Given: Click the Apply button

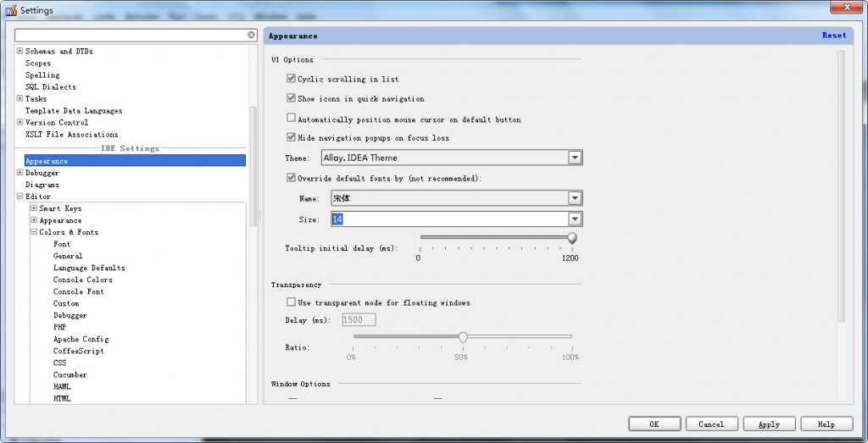Looking at the screenshot, I should point(769,424).
